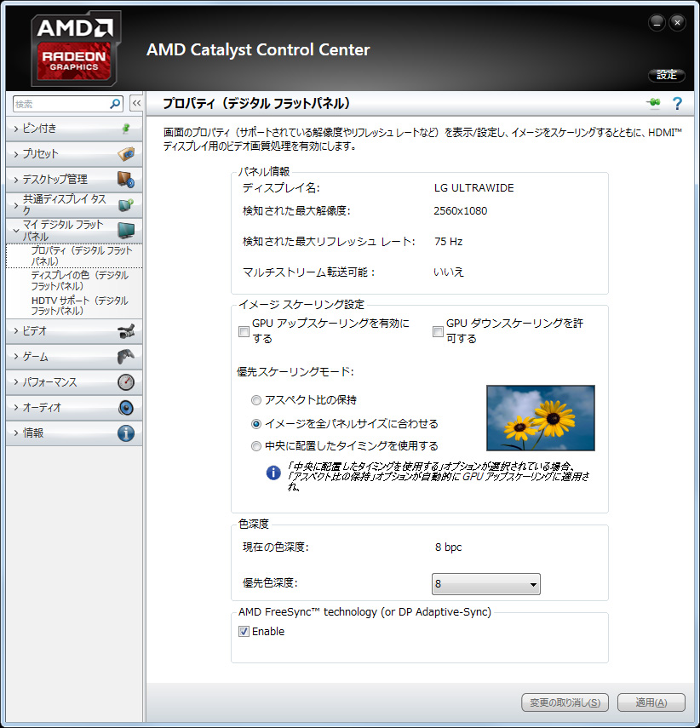700x728 pixels.
Task: Open HDTV サポート (デジタル フラットパネル)
Action: coord(80,306)
